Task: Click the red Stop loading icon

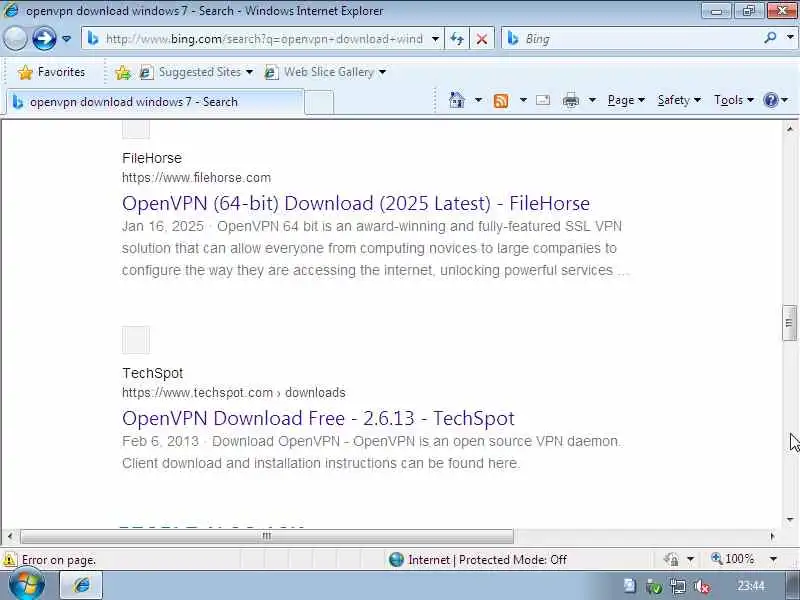Action: click(481, 39)
